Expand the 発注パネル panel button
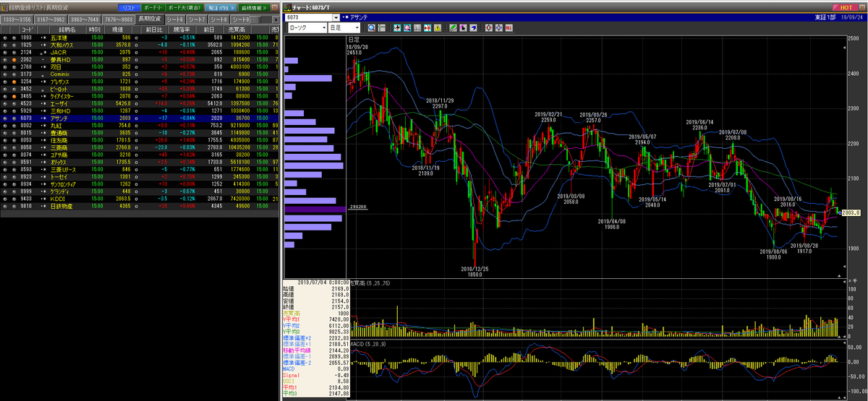This screenshot has height=401, width=868. pyautogui.click(x=221, y=7)
